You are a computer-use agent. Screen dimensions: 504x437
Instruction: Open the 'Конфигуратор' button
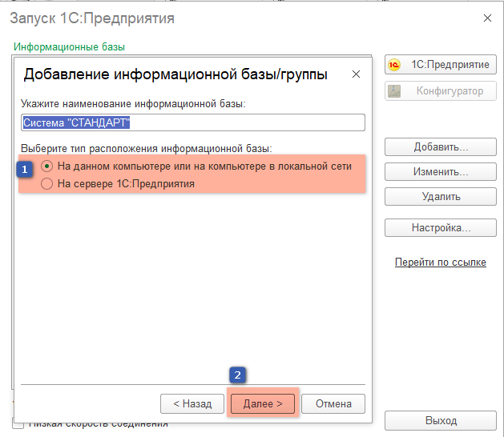pyautogui.click(x=441, y=91)
